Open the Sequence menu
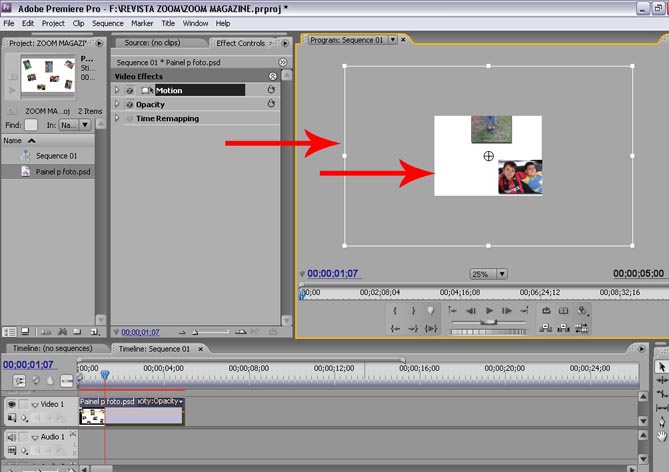The height and width of the screenshot is (472, 669). coord(107,23)
